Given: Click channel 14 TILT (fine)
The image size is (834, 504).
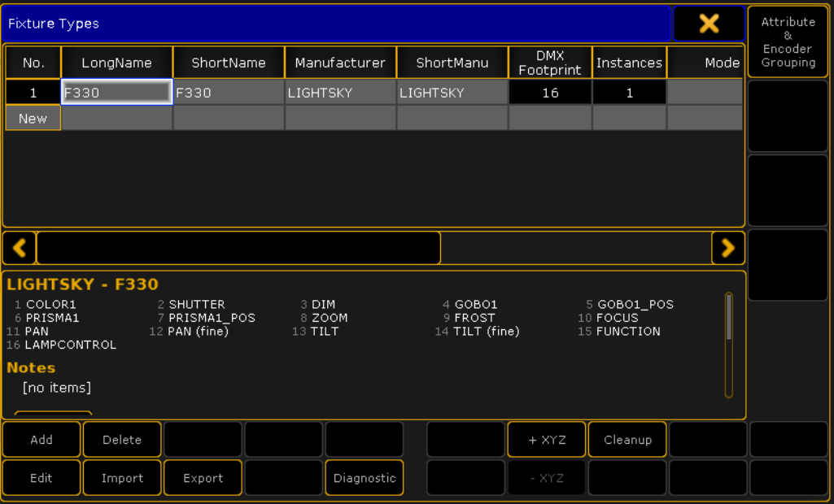Looking at the screenshot, I should point(477,331).
